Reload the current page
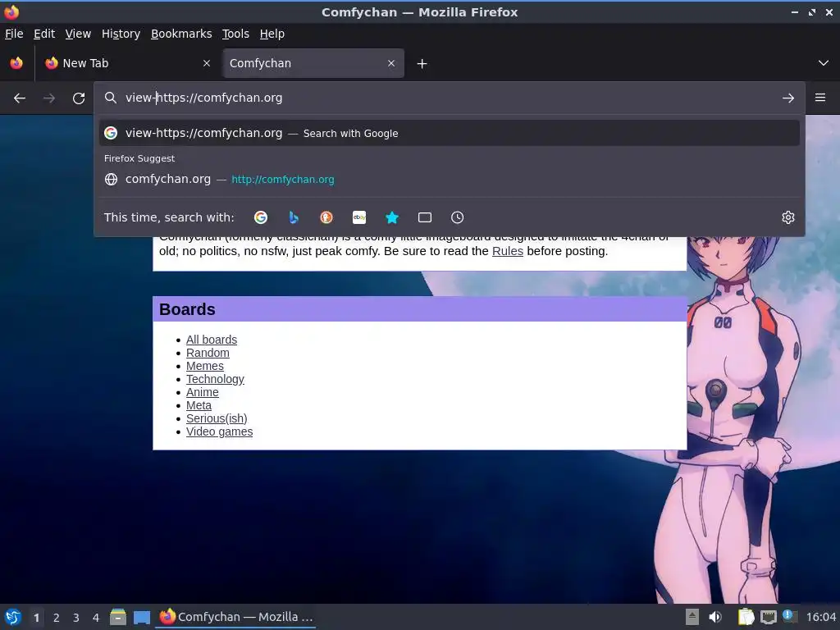 point(79,98)
